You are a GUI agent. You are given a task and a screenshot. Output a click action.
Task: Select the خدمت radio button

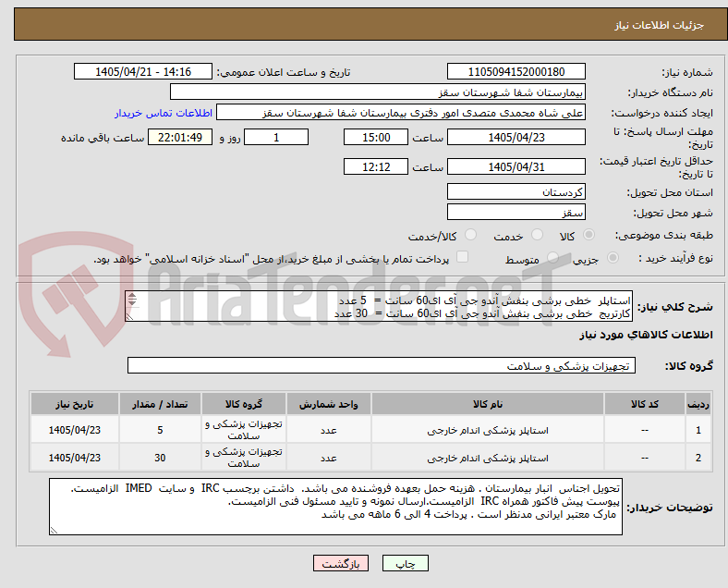point(537,235)
